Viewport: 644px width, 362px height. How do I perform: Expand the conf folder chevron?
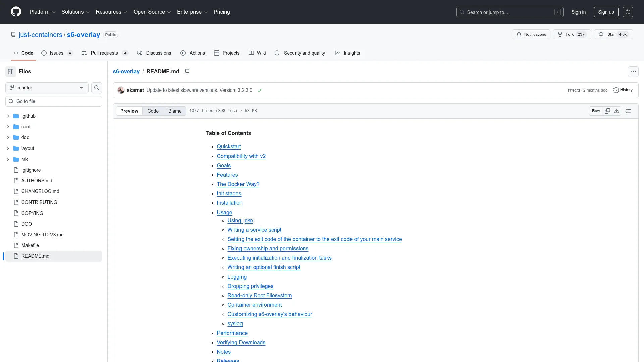click(8, 127)
